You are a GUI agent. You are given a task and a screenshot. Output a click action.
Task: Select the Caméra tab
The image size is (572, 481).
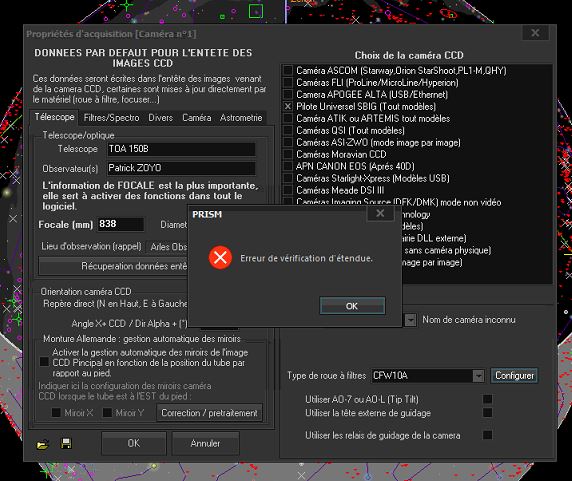coord(197,118)
